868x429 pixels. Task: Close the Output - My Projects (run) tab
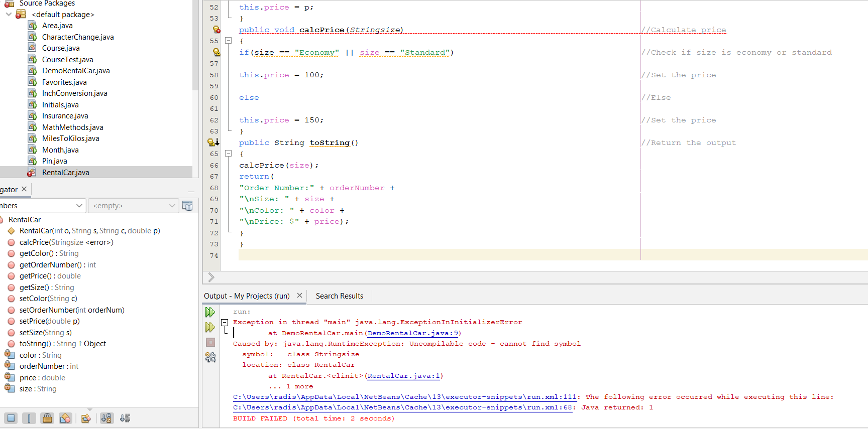(x=299, y=296)
